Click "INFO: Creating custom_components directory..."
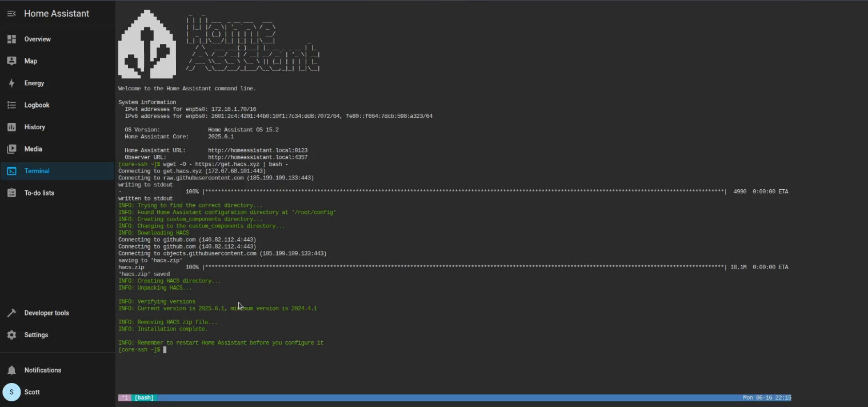 [190, 220]
